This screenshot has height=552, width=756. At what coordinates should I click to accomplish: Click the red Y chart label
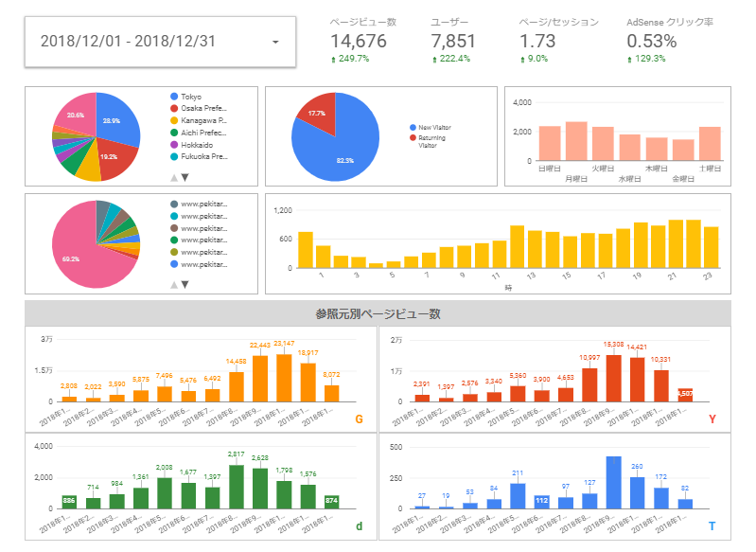tap(712, 418)
